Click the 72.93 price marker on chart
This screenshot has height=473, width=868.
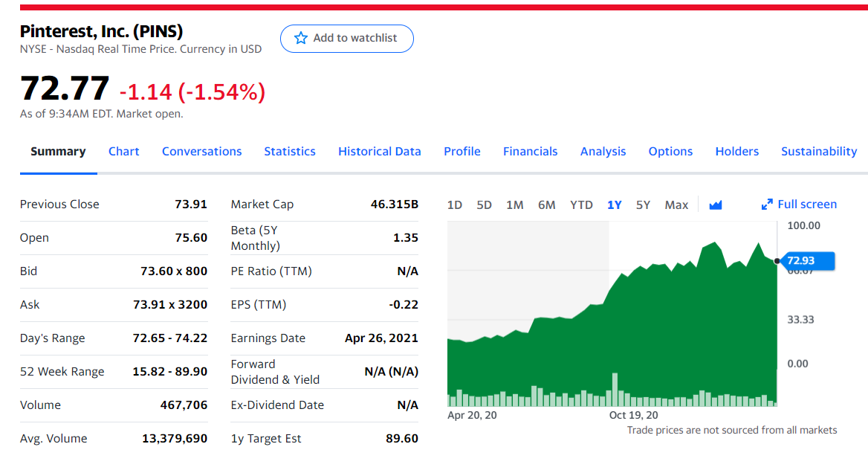[807, 260]
